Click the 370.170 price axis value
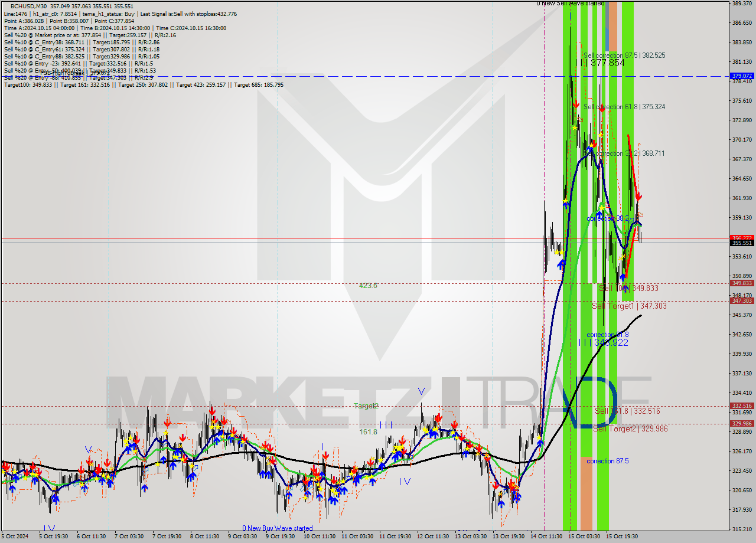The height and width of the screenshot is (543, 756). point(742,140)
